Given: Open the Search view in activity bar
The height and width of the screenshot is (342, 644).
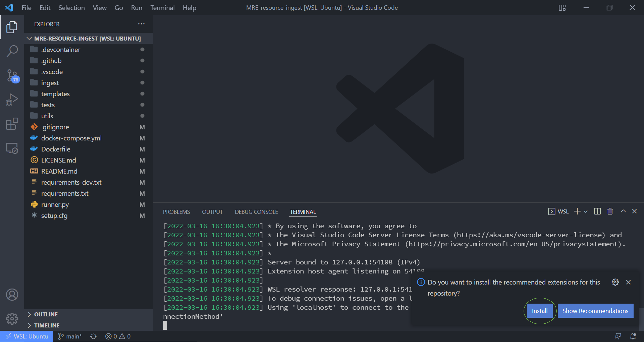Looking at the screenshot, I should click(x=12, y=51).
